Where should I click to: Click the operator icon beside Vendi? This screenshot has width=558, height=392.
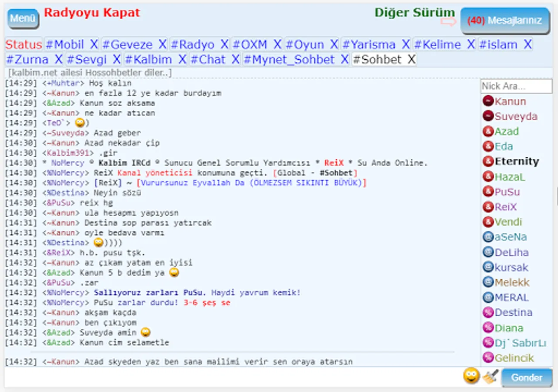coord(488,222)
